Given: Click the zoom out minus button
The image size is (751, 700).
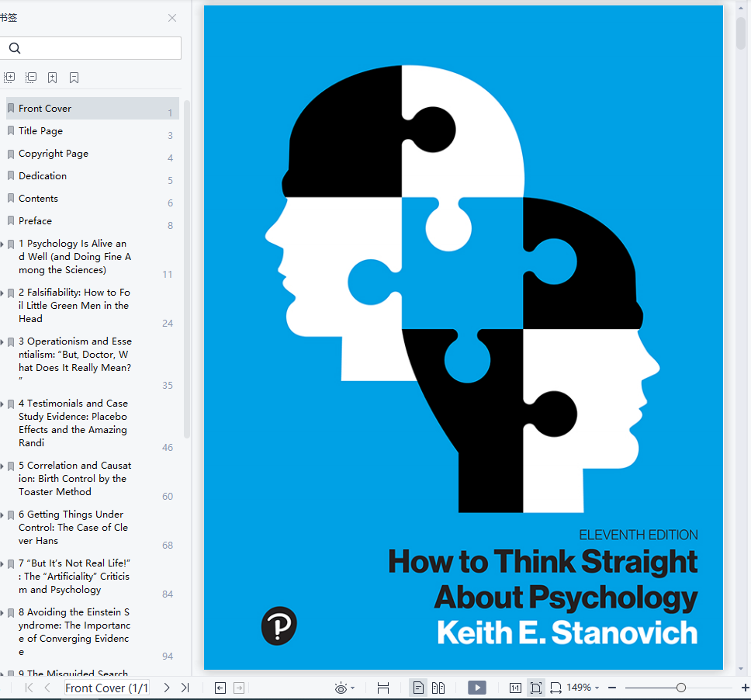Looking at the screenshot, I should pyautogui.click(x=612, y=688).
